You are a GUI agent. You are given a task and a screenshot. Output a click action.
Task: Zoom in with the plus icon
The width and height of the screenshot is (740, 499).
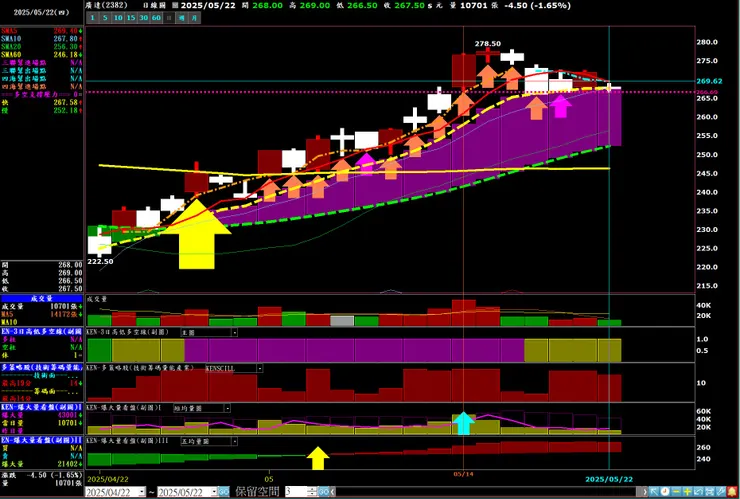(687, 491)
